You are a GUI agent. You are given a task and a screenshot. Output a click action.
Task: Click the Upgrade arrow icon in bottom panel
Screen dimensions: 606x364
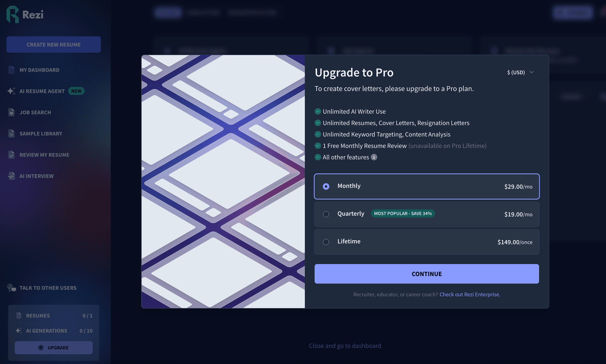click(41, 347)
